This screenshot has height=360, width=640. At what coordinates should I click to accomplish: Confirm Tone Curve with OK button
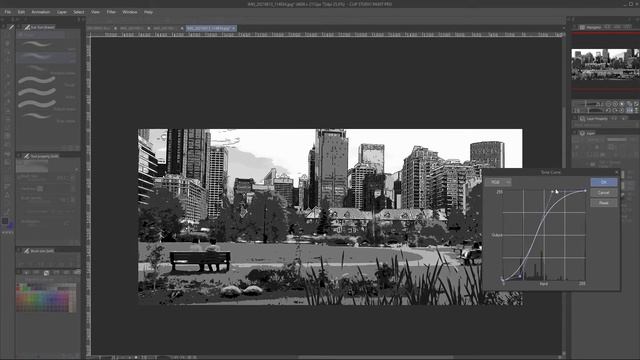[604, 182]
